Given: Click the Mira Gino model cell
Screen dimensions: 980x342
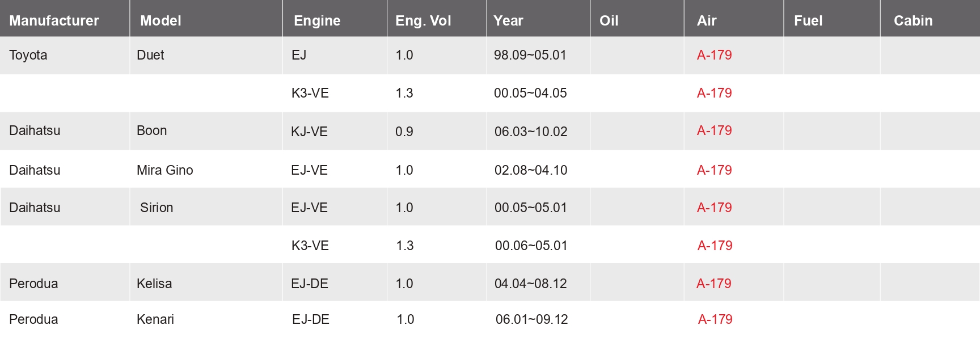Looking at the screenshot, I should click(165, 170).
